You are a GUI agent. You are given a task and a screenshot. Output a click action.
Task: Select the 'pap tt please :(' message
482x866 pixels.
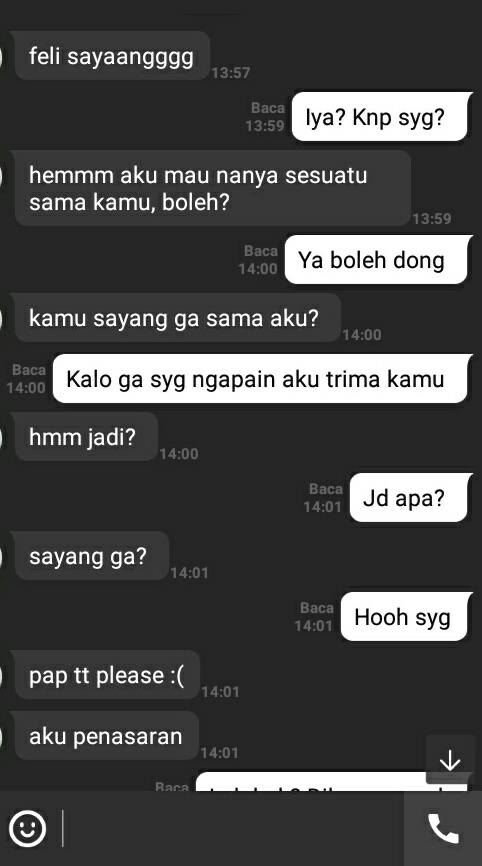pyautogui.click(x=107, y=675)
